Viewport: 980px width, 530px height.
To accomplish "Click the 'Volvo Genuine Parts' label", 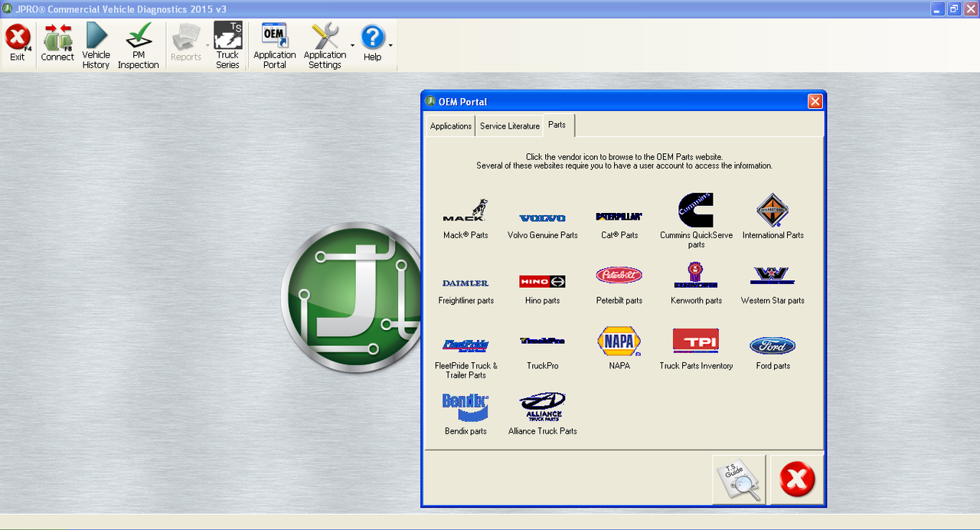I will [542, 235].
